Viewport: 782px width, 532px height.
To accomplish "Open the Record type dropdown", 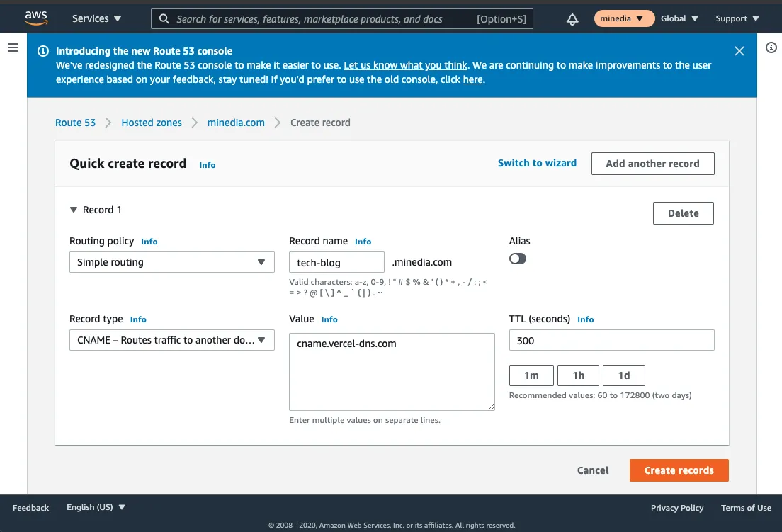I will coord(171,340).
